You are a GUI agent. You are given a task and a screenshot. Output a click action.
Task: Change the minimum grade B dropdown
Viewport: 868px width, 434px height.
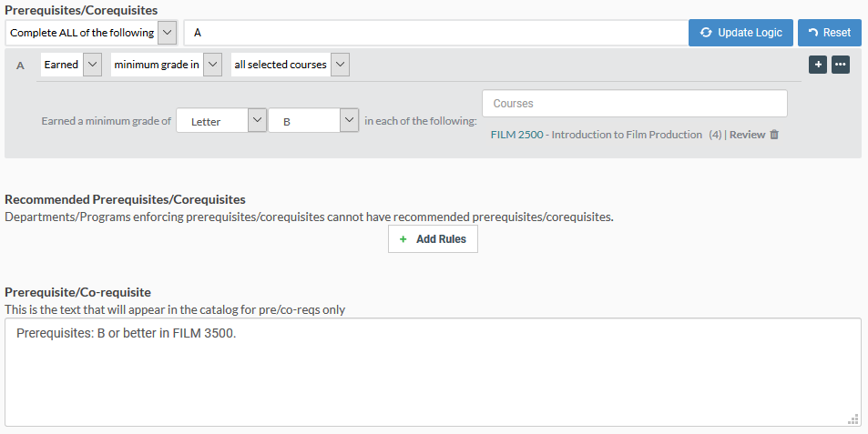coord(313,120)
